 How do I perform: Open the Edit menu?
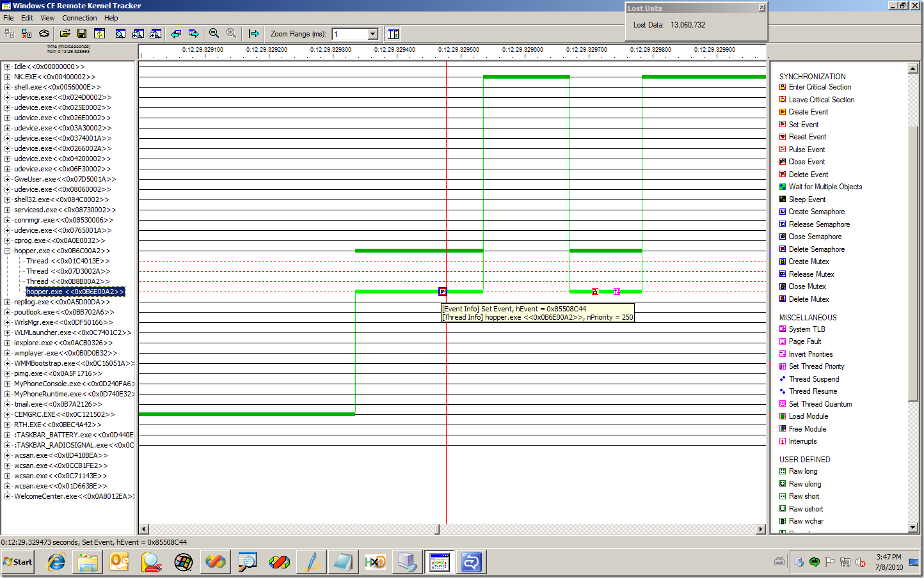coord(27,18)
